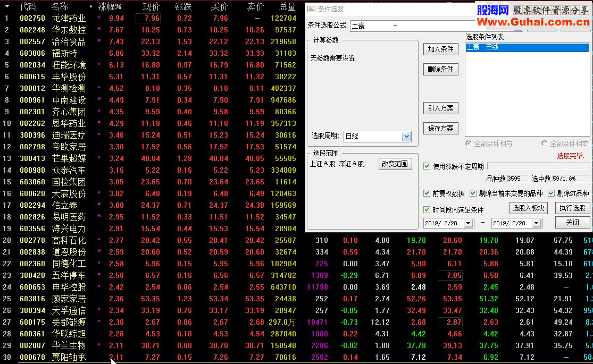
Task: Click 改变范围 button
Action: pyautogui.click(x=395, y=164)
